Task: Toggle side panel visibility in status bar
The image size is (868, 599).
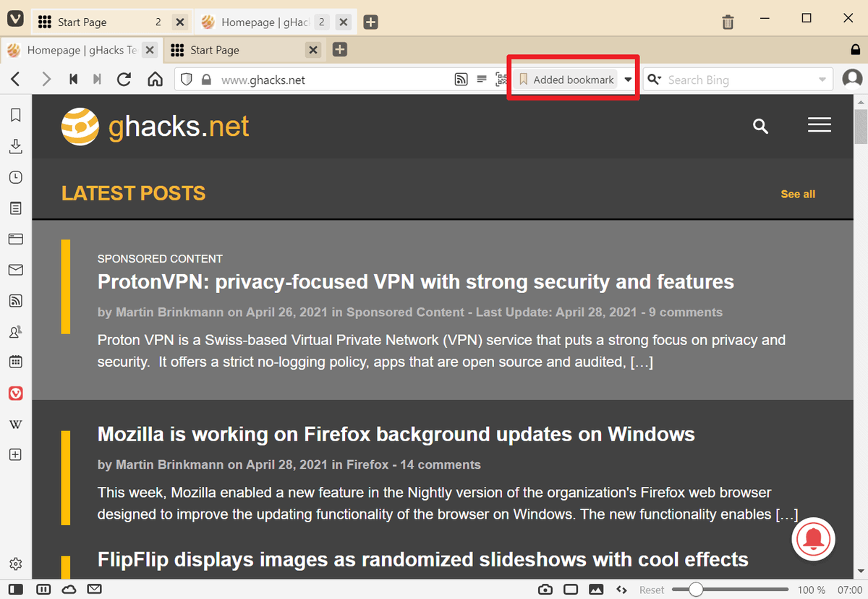Action: [x=16, y=590]
